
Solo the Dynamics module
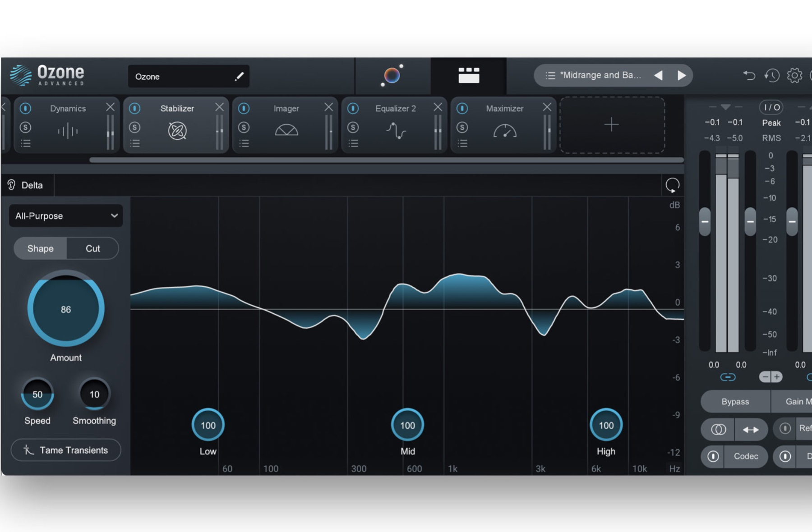coord(25,127)
